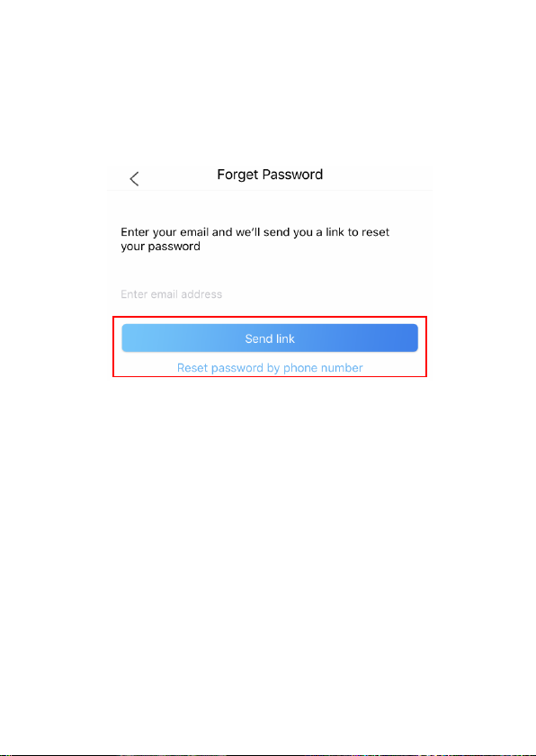Viewport: 536px width, 756px height.
Task: Click the 'Forget Password' heading text
Action: click(270, 175)
